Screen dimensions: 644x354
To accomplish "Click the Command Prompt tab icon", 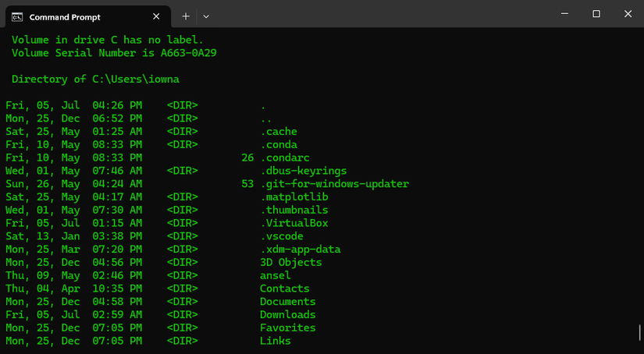I will pyautogui.click(x=17, y=17).
